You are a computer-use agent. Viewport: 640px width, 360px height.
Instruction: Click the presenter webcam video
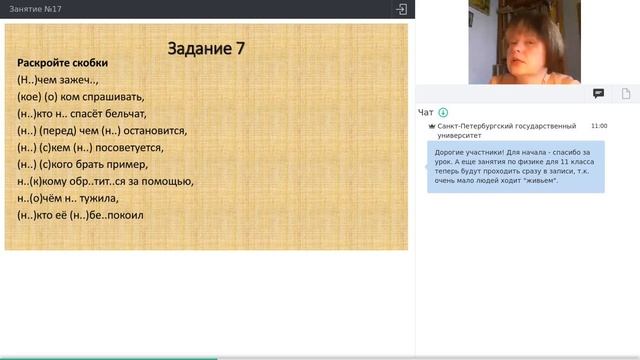pos(524,42)
